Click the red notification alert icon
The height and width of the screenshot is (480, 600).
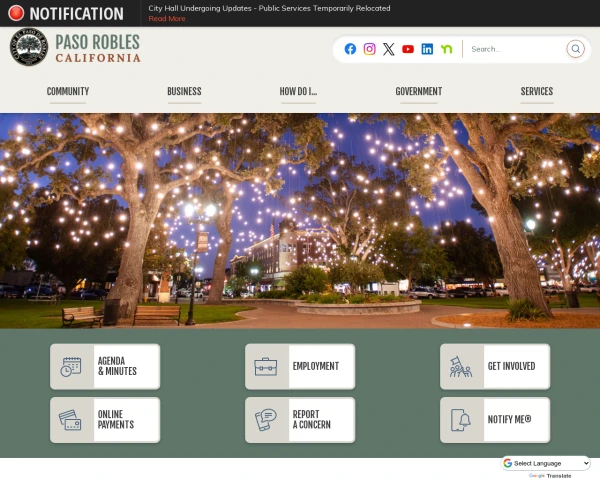[16, 13]
